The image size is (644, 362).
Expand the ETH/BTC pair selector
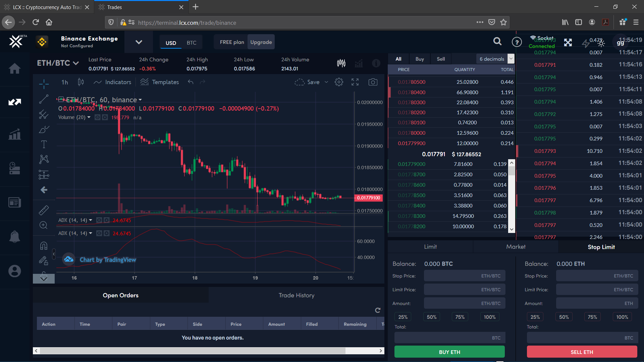pyautogui.click(x=58, y=63)
